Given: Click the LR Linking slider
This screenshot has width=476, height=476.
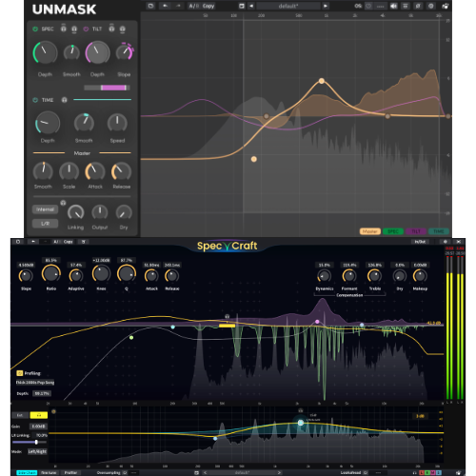Looking at the screenshot, I should (30, 442).
